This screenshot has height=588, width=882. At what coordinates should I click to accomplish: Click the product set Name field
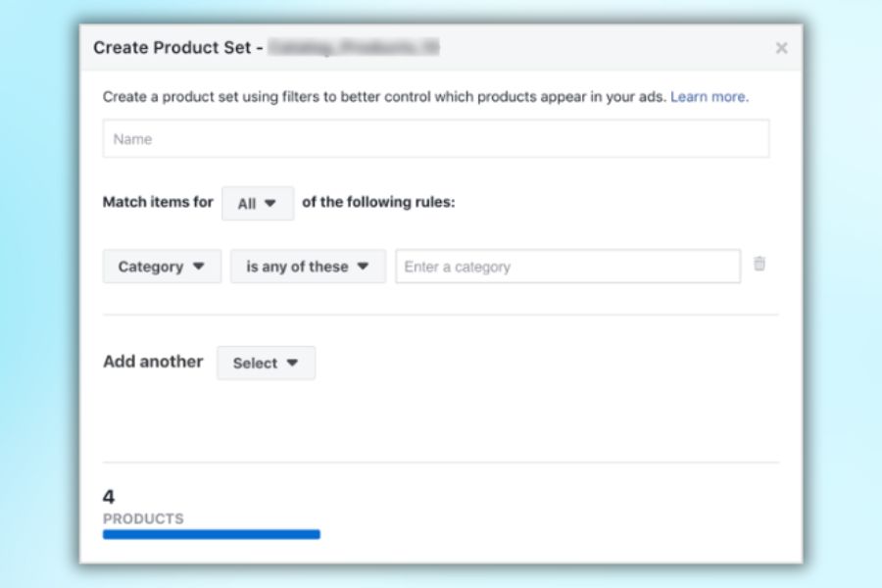[435, 139]
